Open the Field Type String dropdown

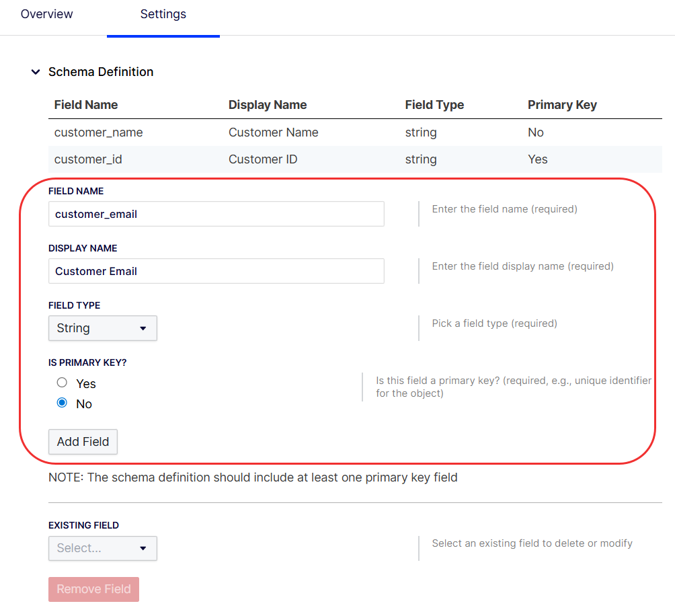click(x=102, y=328)
